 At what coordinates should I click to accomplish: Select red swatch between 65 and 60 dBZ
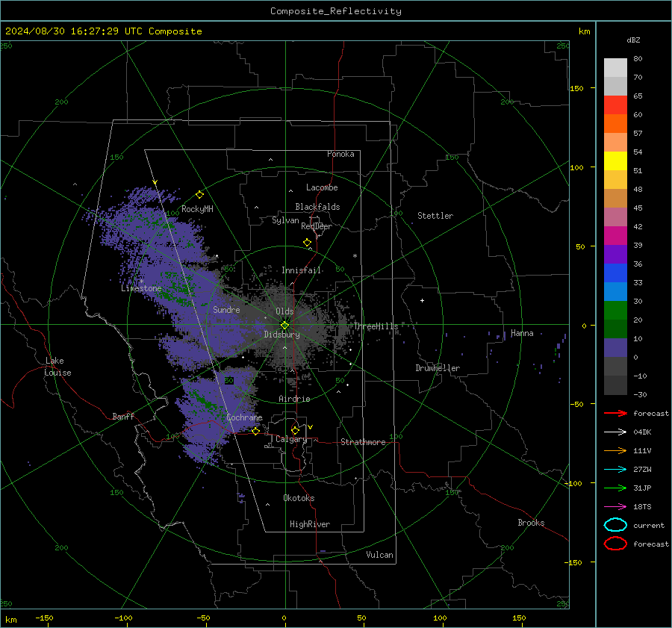tap(615, 105)
